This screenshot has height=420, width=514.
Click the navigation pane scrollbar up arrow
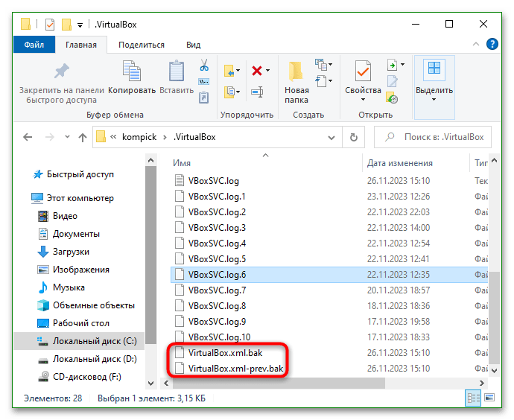tap(150, 161)
